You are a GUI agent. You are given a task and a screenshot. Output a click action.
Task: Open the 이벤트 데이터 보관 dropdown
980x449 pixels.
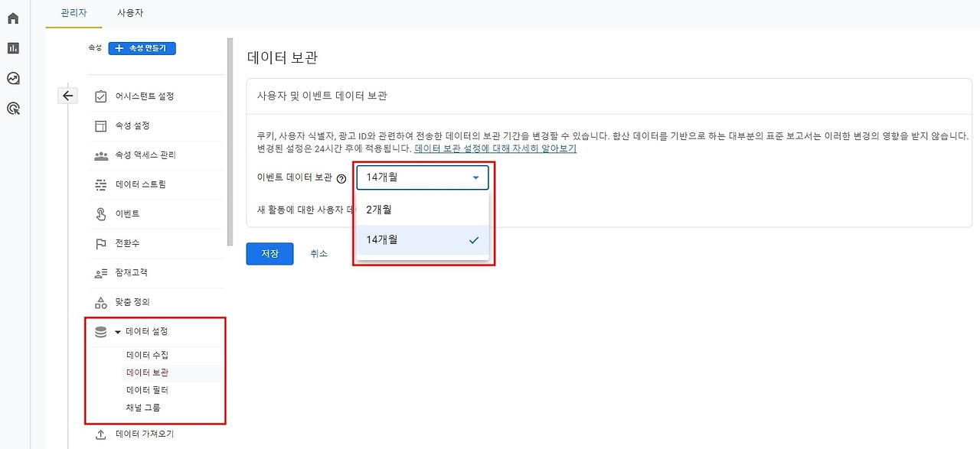[422, 177]
